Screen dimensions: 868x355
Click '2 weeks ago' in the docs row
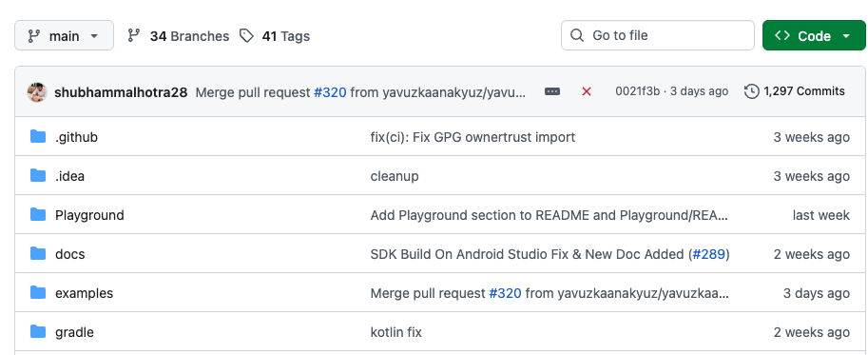click(x=811, y=254)
